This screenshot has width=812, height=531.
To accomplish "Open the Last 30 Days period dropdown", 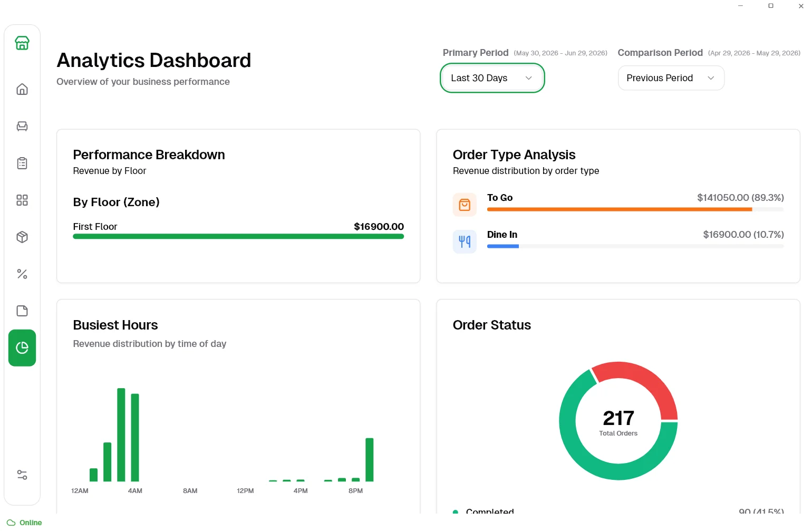I will (492, 78).
